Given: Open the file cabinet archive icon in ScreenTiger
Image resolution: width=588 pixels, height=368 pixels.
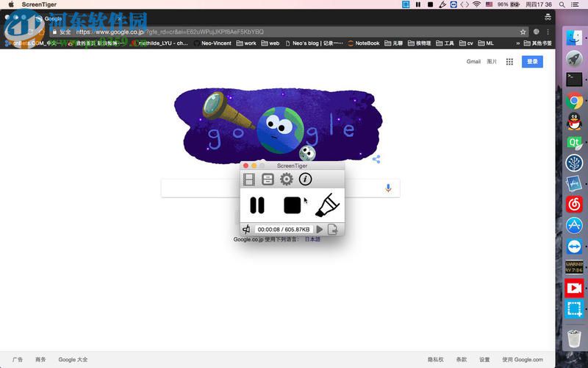Looking at the screenshot, I should (x=268, y=180).
